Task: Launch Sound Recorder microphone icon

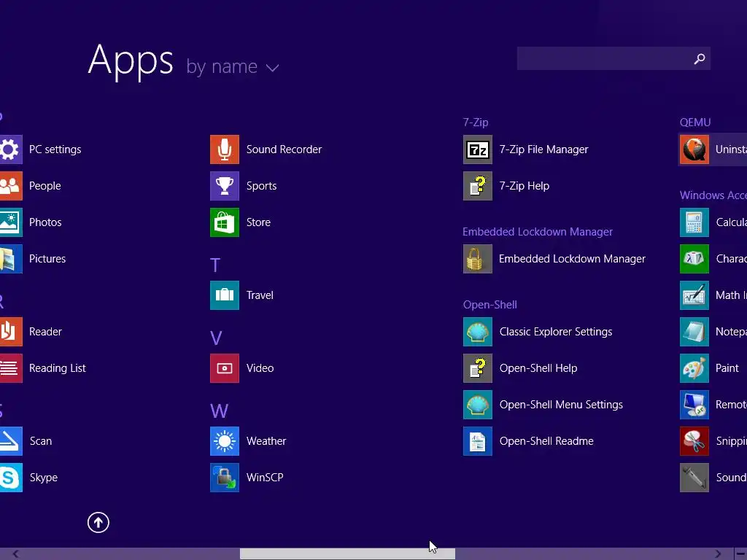Action: 225,149
